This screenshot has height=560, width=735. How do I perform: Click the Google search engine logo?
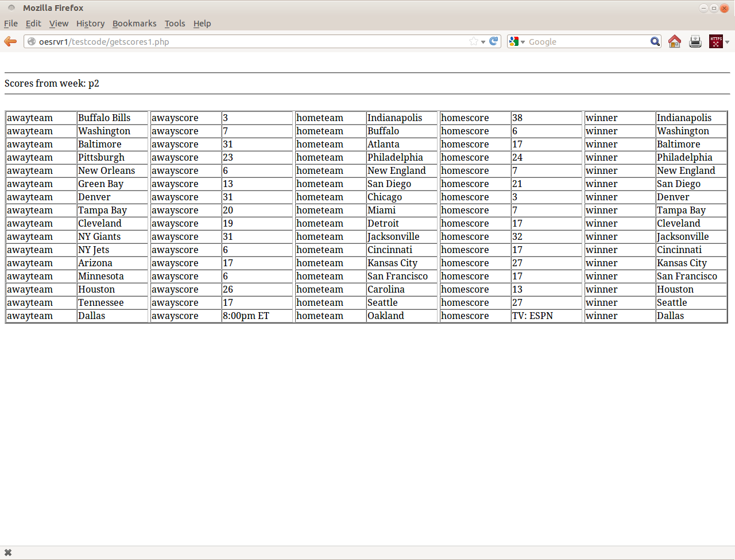tap(514, 41)
